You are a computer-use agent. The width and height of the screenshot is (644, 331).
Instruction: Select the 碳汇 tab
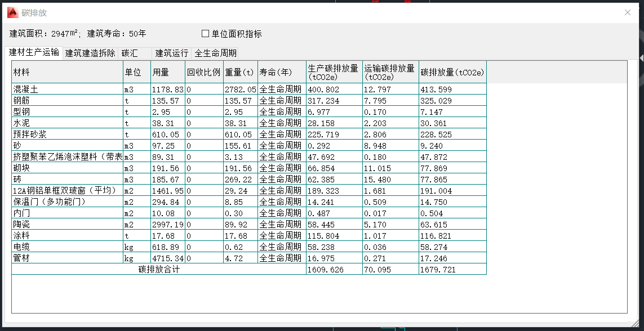tap(135, 53)
